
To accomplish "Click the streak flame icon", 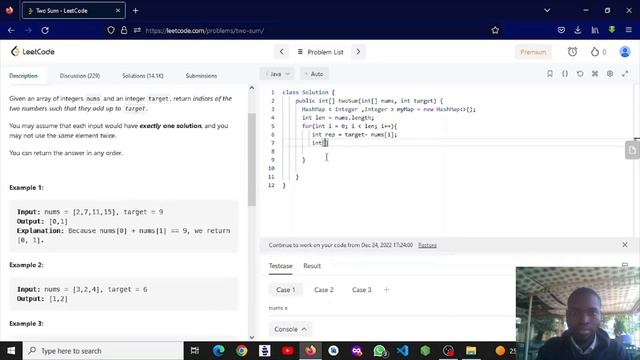I will click(x=595, y=51).
